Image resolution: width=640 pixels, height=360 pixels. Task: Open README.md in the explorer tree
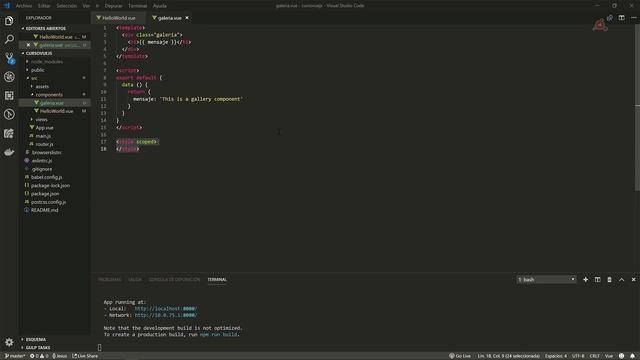(x=44, y=210)
